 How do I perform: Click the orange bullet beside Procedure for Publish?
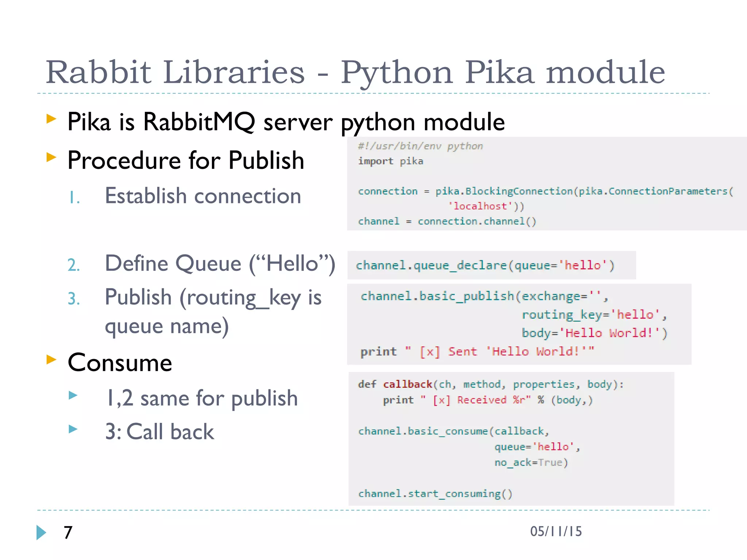51,157
